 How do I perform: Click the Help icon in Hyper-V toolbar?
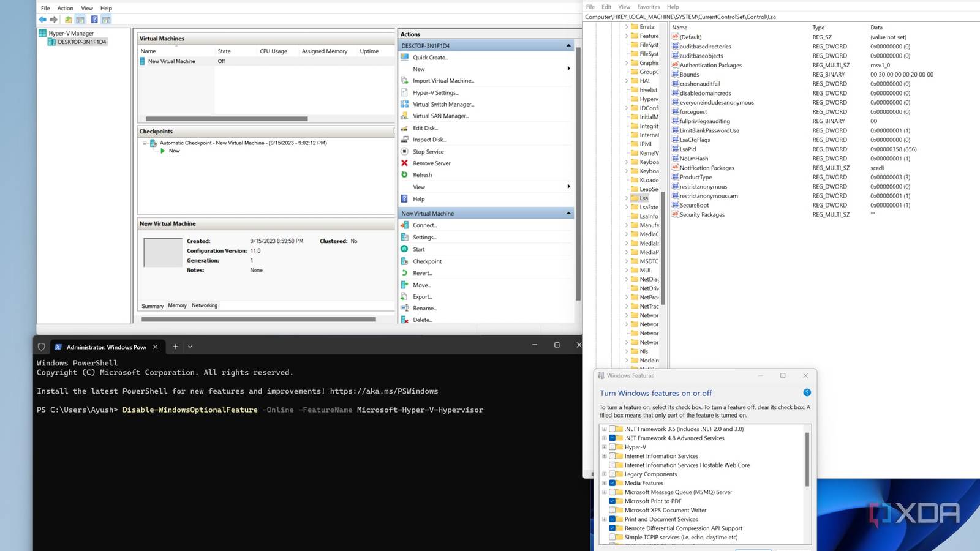94,20
